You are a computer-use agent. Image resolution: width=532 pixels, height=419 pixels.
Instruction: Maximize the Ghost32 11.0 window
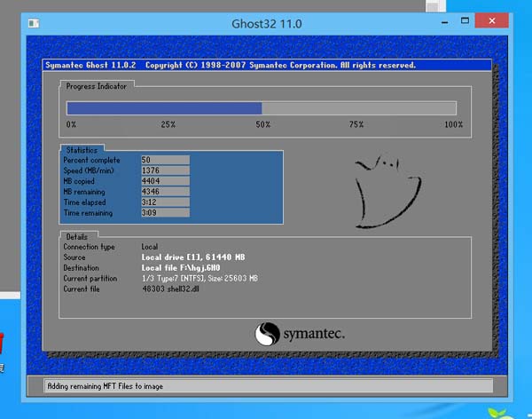point(465,20)
